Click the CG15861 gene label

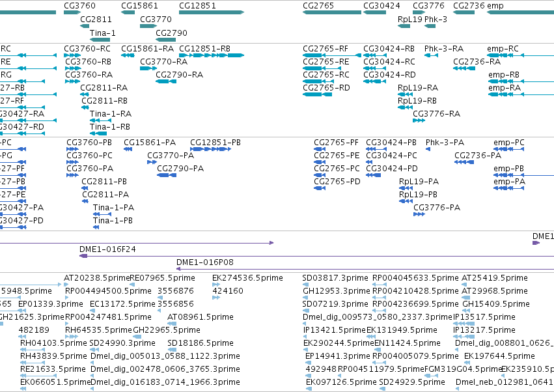click(x=139, y=6)
